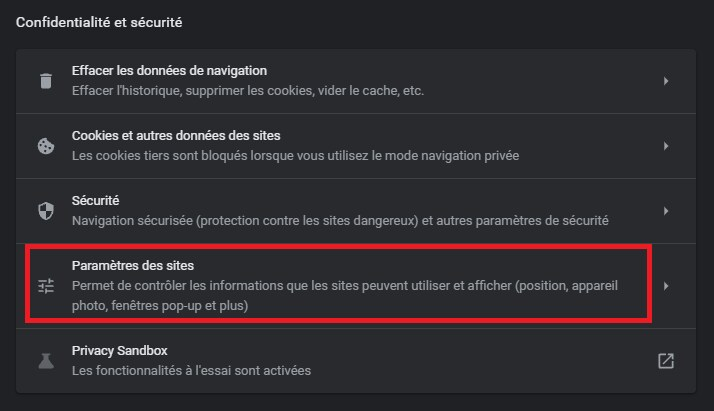Click the Sécurité shield icon
This screenshot has width=714, height=411.
coord(46,211)
